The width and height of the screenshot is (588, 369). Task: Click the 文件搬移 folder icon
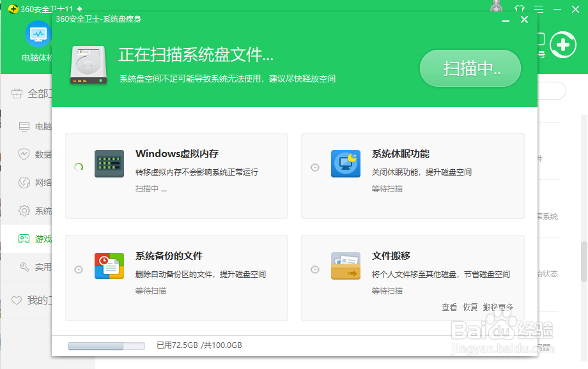click(346, 266)
